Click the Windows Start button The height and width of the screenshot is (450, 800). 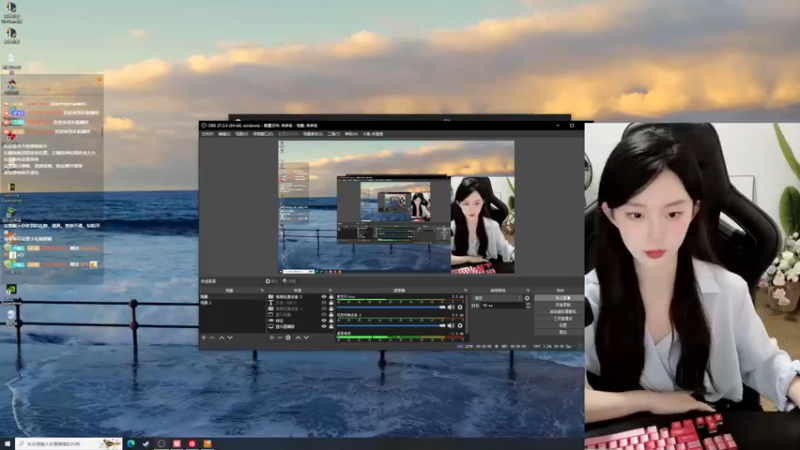pyautogui.click(x=7, y=444)
